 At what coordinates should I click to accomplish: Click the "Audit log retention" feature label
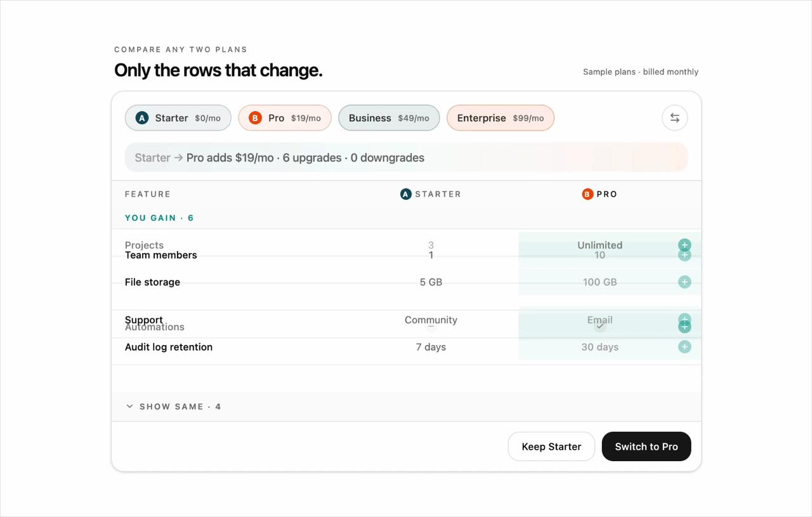[x=169, y=347]
